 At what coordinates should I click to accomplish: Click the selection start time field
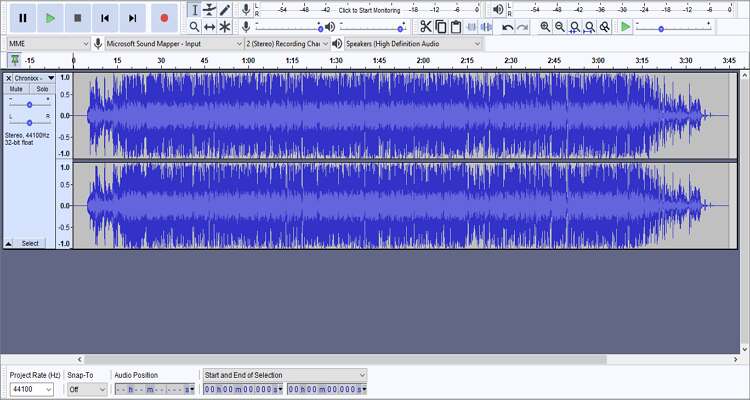tap(243, 389)
